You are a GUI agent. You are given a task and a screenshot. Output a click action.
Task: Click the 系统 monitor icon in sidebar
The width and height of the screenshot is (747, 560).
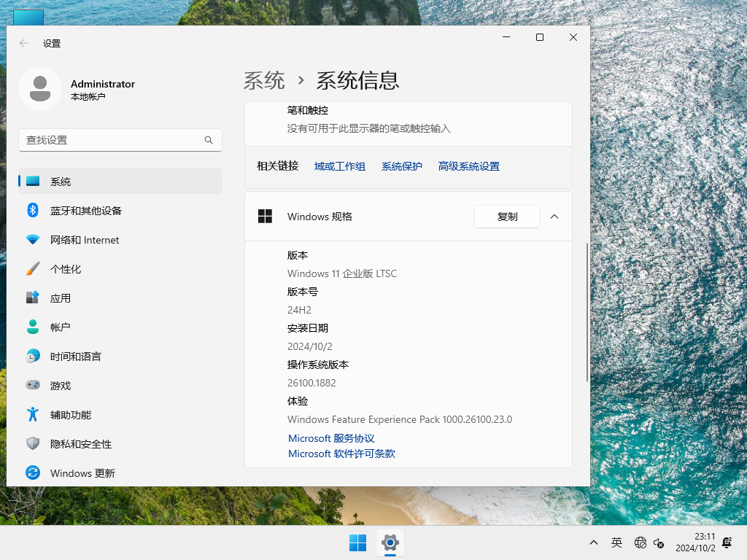coord(33,182)
